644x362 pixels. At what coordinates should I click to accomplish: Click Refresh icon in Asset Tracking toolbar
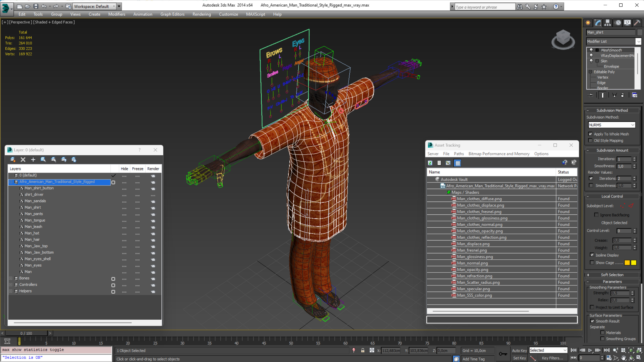(430, 163)
